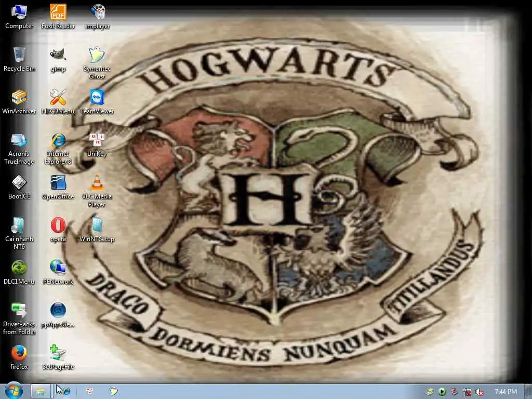Launch the gimp desktop shortcut
532x399 pixels.
[x=58, y=59]
